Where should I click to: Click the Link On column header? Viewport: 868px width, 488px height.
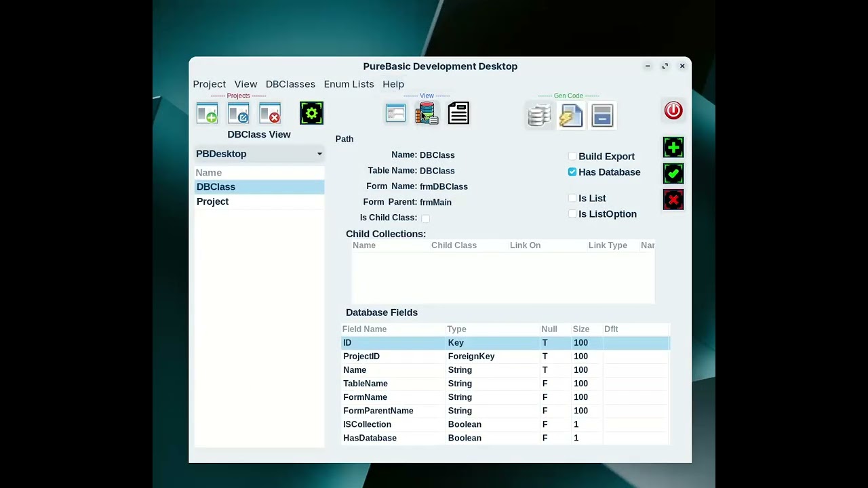pyautogui.click(x=548, y=245)
